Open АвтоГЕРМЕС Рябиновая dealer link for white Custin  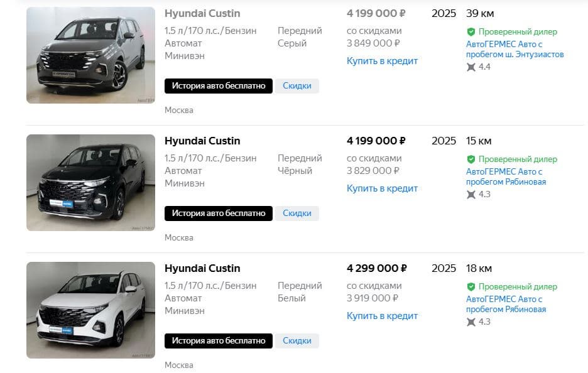506,304
